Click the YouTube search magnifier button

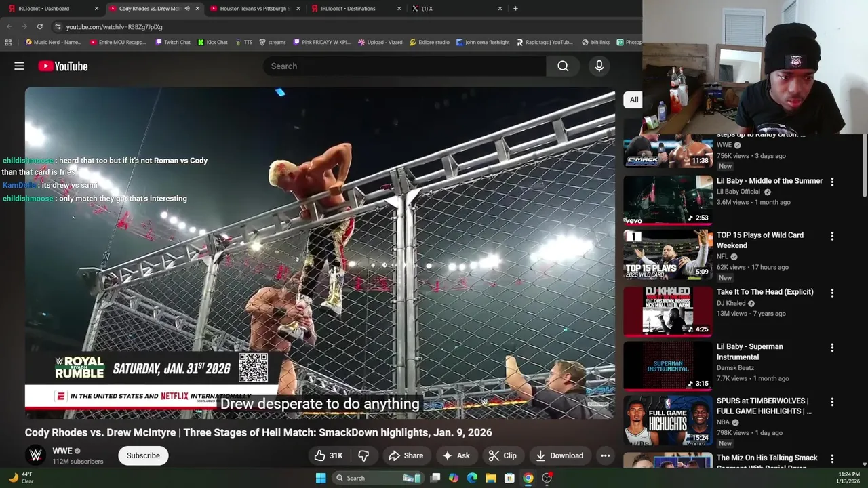point(563,66)
